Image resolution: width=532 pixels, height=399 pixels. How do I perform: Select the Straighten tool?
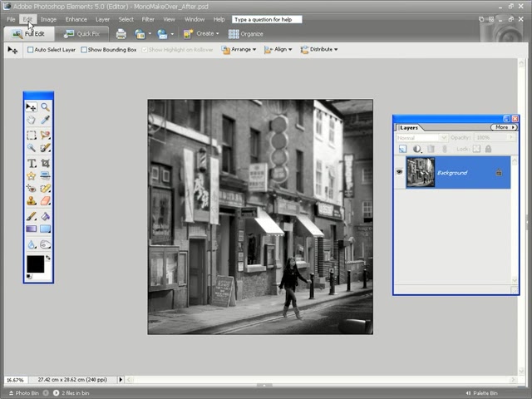point(45,175)
